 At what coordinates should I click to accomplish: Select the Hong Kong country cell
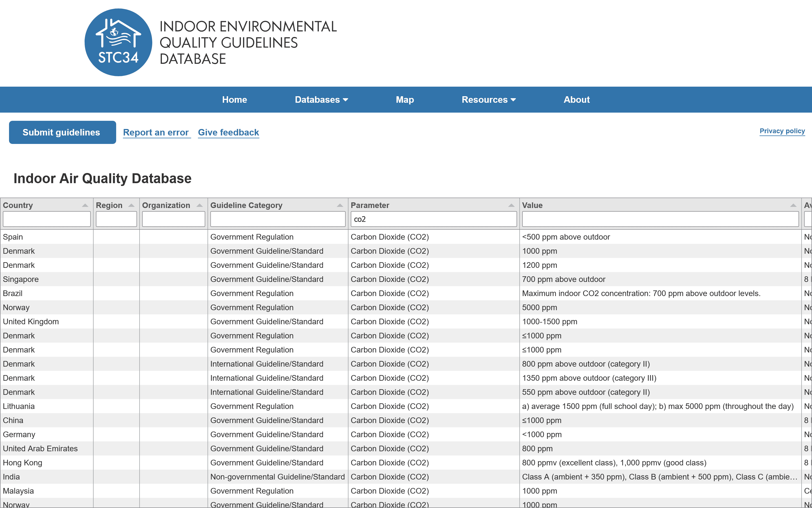tap(47, 463)
